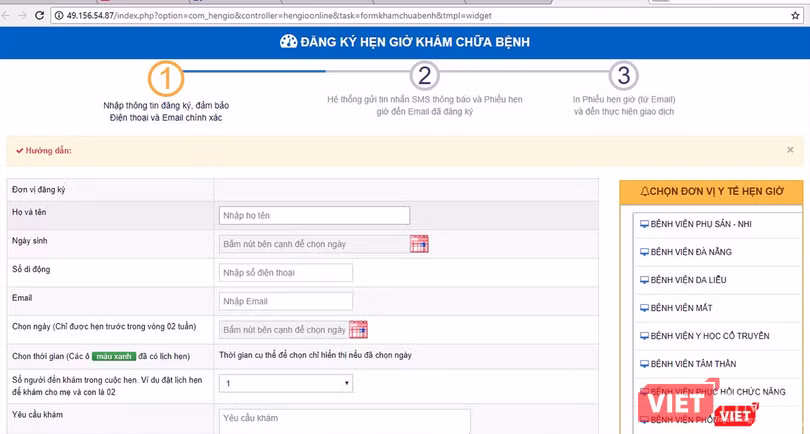
Task: Click step 2 circle indicator
Action: click(x=424, y=76)
